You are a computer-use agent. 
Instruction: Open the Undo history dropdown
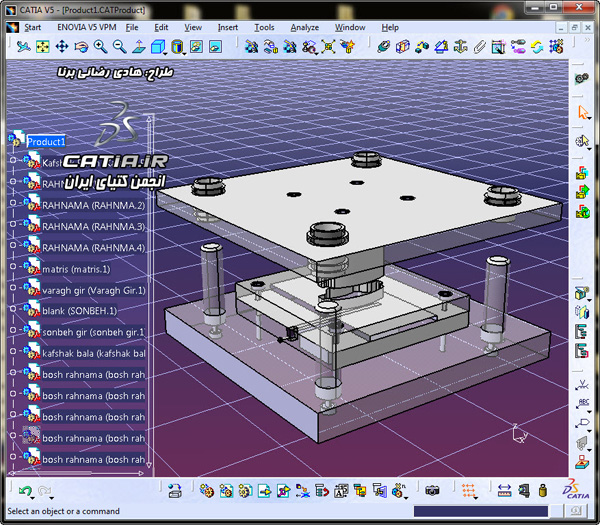coord(33,498)
